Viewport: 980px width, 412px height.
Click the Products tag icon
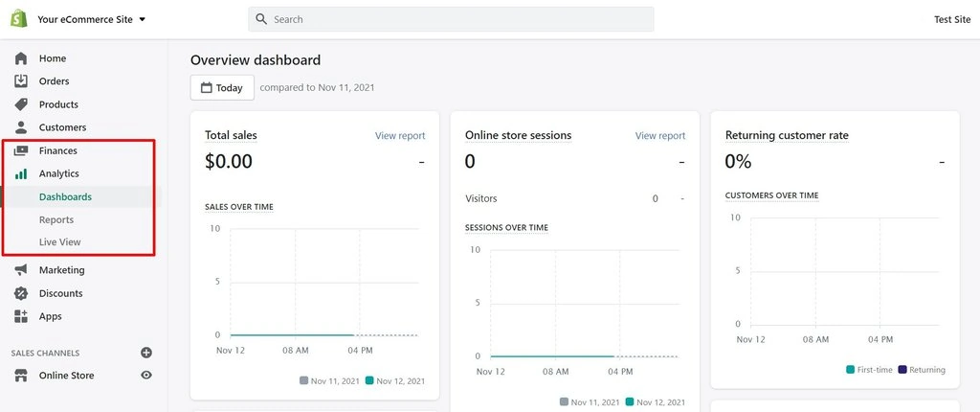tap(21, 103)
